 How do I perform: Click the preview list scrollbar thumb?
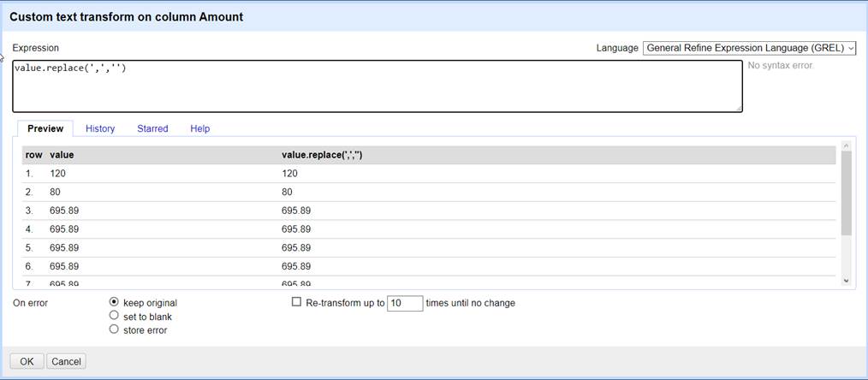pyautogui.click(x=847, y=193)
